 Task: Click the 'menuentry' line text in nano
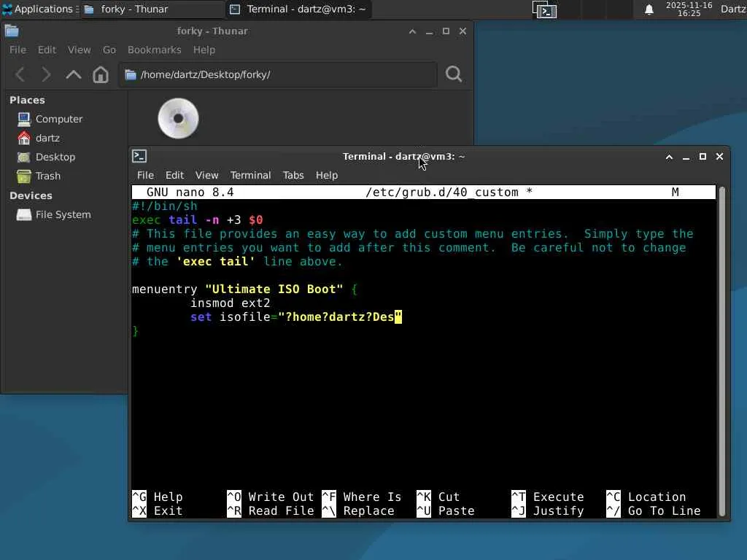[244, 289]
